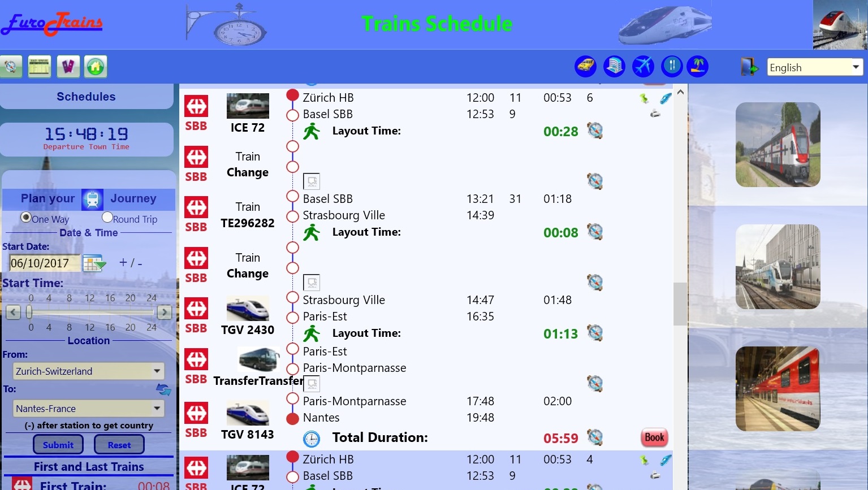Click the Start Date input field
The height and width of the screenshot is (490, 868).
click(x=45, y=263)
